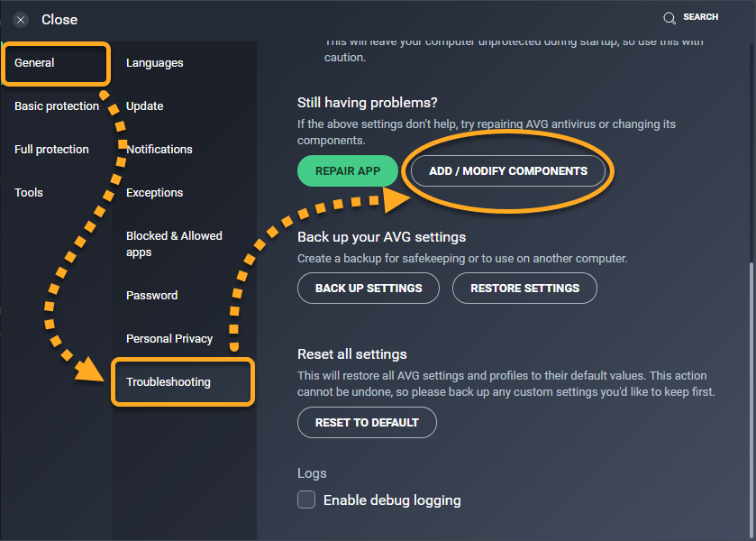Enable debug logging checkbox
The height and width of the screenshot is (541, 756).
coord(306,500)
